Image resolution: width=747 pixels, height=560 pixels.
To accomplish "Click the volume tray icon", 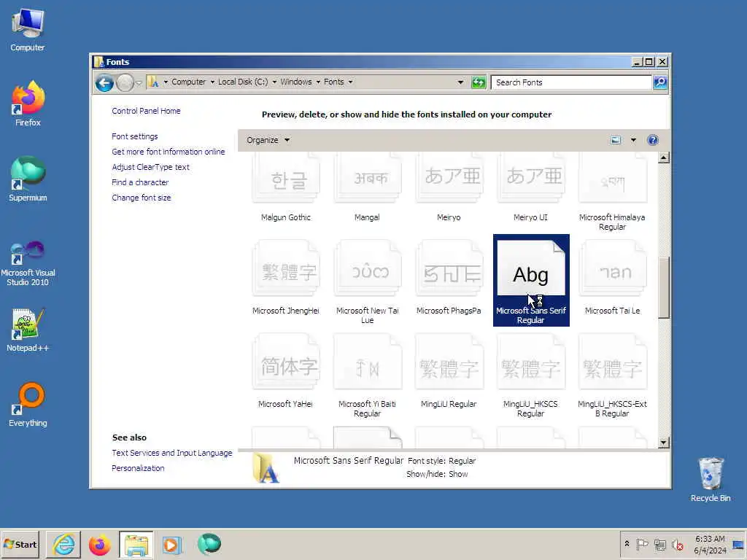I will (677, 545).
